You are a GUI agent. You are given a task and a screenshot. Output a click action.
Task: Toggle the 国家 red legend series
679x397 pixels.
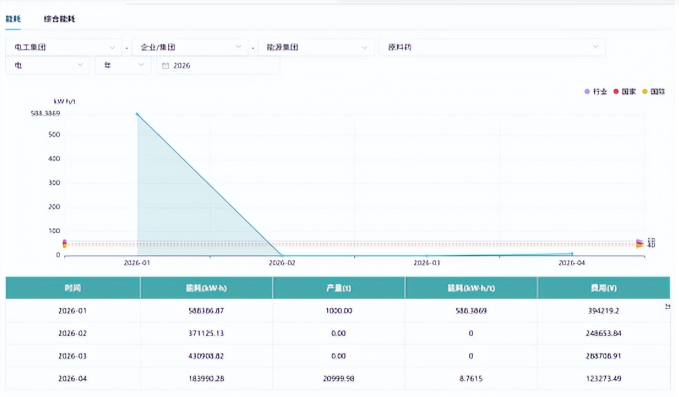tap(624, 91)
